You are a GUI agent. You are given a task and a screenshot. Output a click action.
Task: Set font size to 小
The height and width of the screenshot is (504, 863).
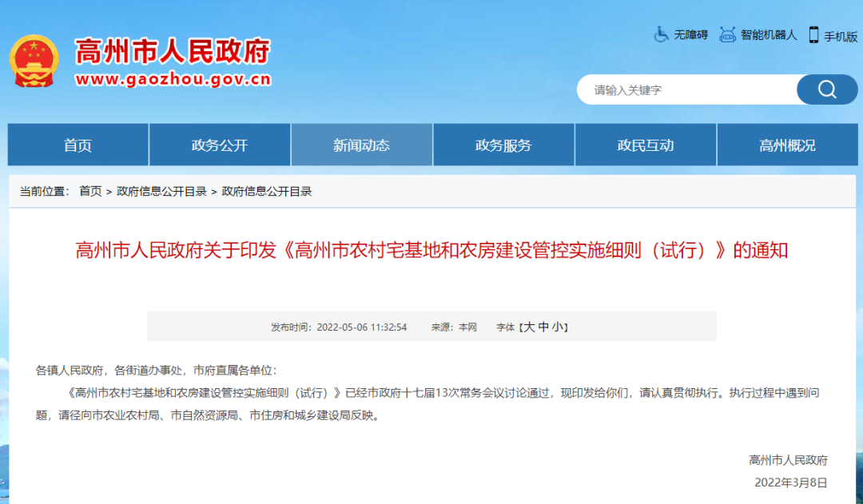point(557,327)
